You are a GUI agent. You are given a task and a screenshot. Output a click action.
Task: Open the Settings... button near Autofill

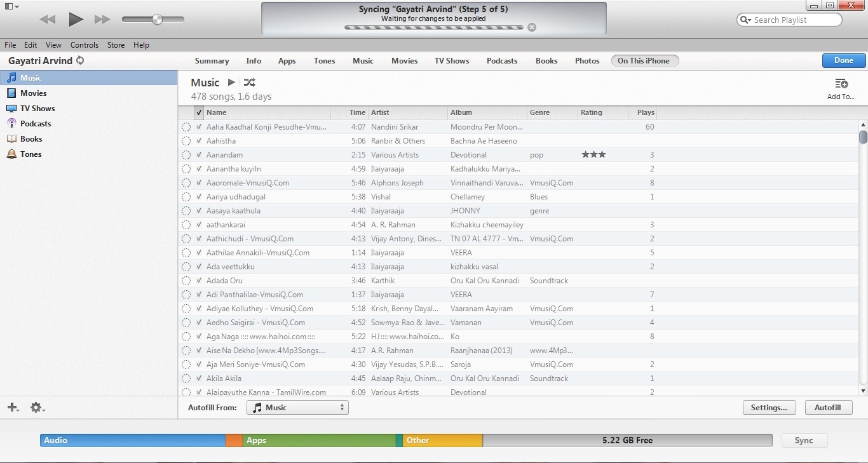coord(769,408)
